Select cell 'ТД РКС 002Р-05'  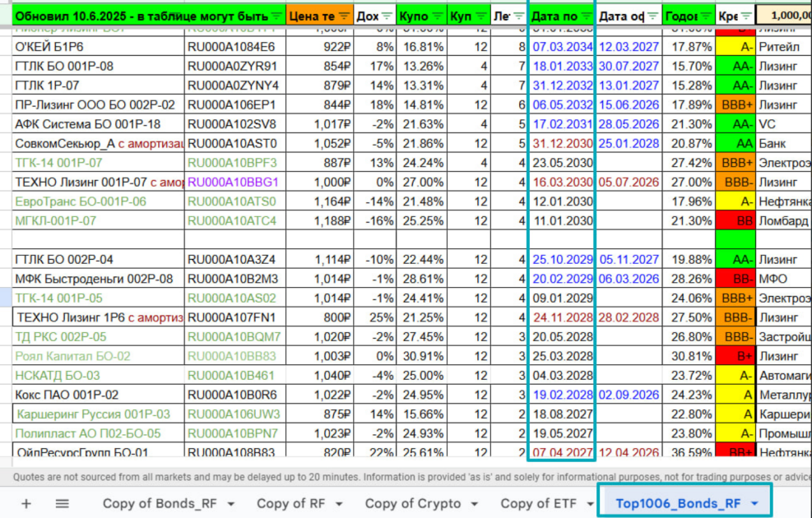98,337
